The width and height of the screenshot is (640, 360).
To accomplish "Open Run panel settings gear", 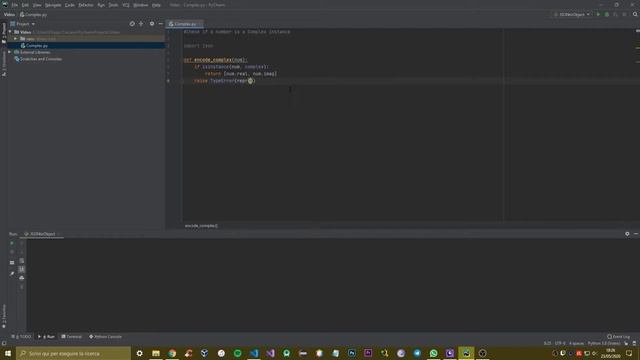I will click(x=627, y=234).
